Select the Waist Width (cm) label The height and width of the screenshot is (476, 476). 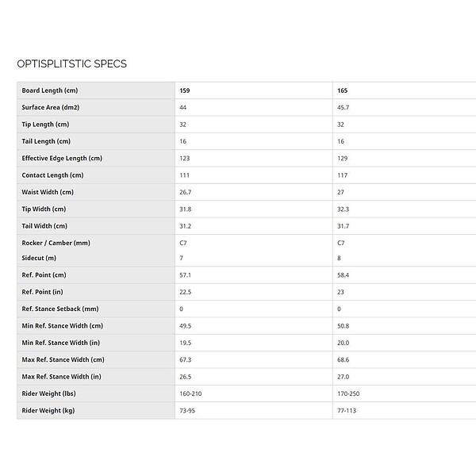click(x=48, y=192)
